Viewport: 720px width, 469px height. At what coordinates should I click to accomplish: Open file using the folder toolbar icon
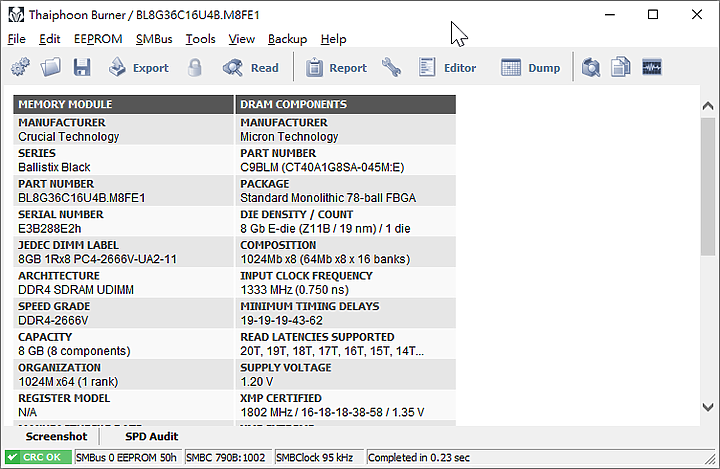[51, 68]
